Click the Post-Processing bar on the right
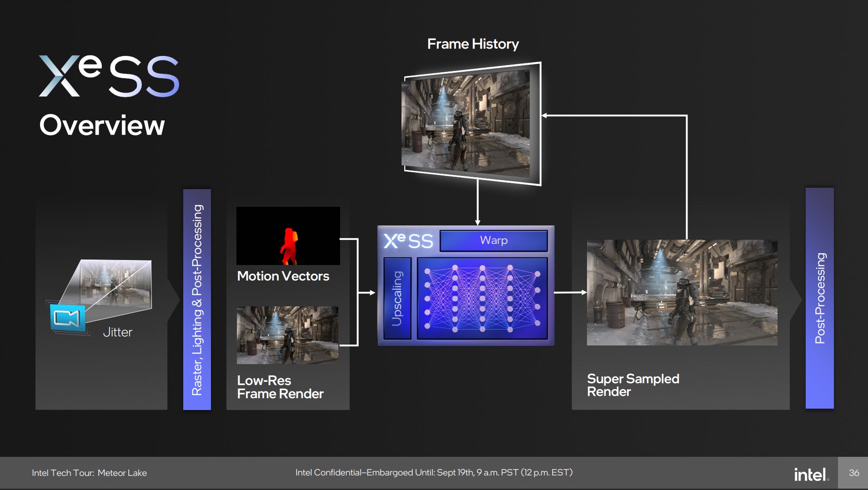This screenshot has height=490, width=868. pos(819,298)
